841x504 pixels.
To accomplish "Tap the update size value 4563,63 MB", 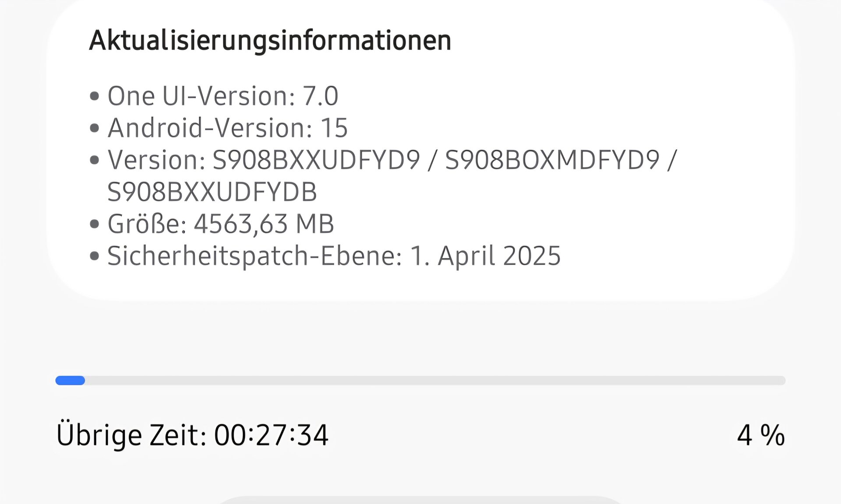I will [x=264, y=224].
